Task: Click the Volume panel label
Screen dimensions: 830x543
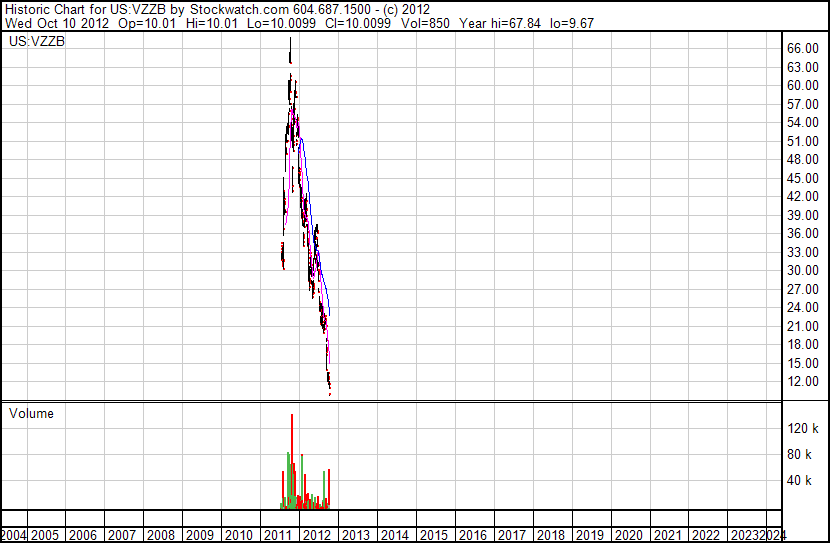Action: click(x=31, y=414)
